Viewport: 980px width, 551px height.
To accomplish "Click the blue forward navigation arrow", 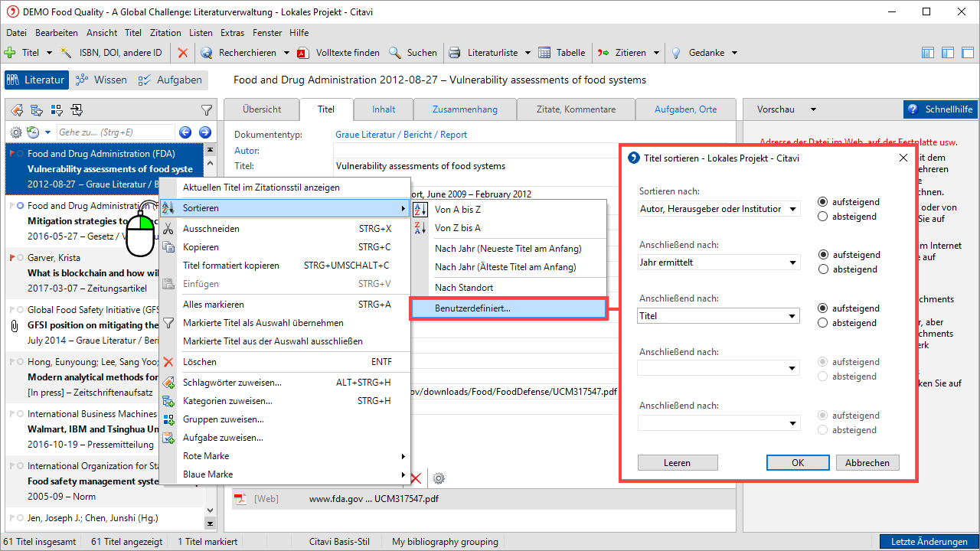I will pyautogui.click(x=204, y=132).
